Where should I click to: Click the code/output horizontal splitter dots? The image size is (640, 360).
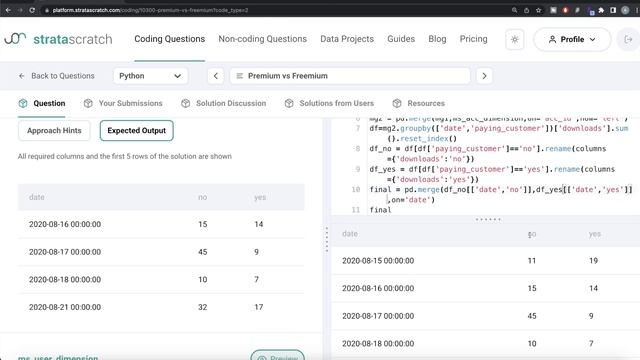tap(488, 219)
